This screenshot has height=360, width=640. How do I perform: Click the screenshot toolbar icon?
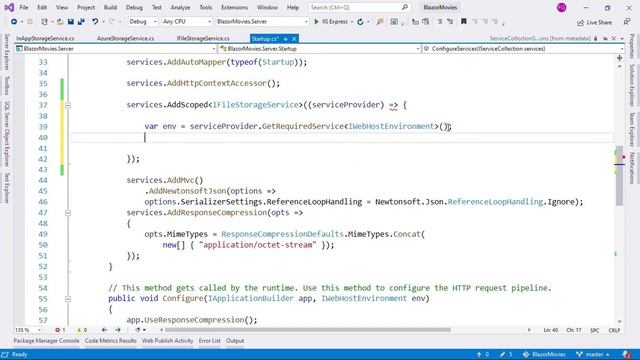(x=394, y=22)
